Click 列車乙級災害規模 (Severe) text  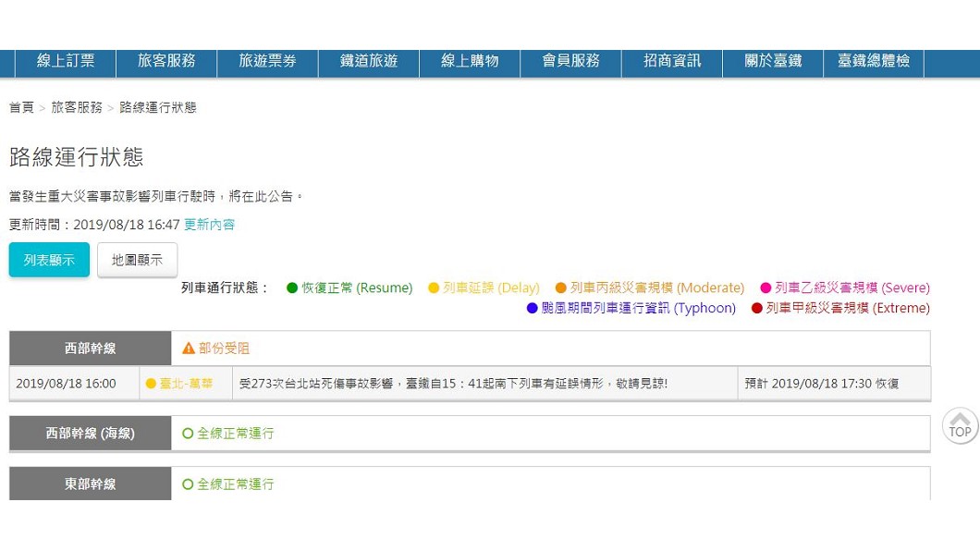(851, 288)
